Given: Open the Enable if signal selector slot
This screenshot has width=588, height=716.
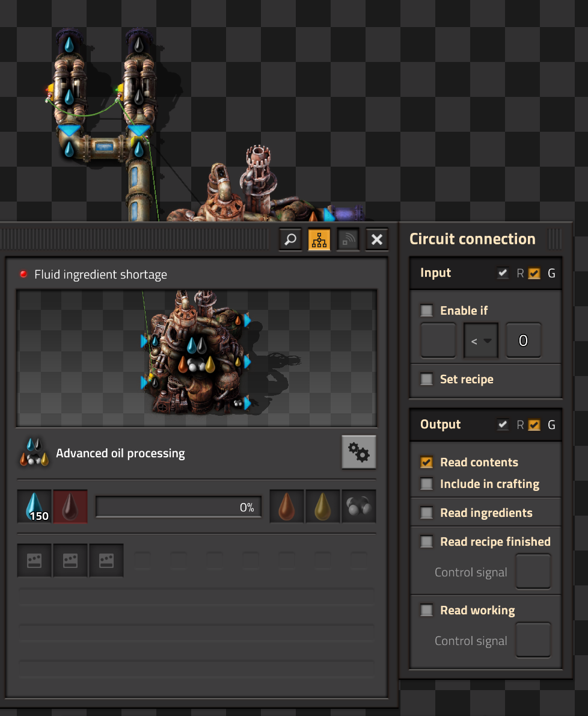Looking at the screenshot, I should click(438, 340).
